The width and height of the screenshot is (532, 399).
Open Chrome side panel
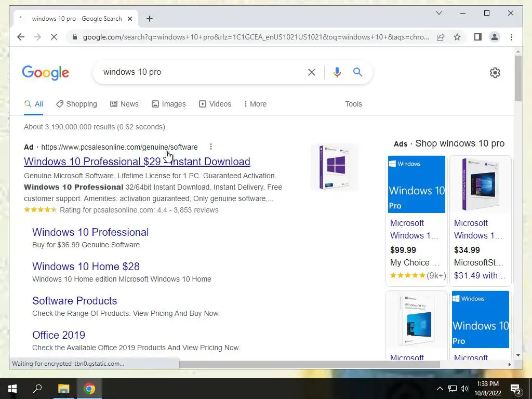tap(478, 37)
